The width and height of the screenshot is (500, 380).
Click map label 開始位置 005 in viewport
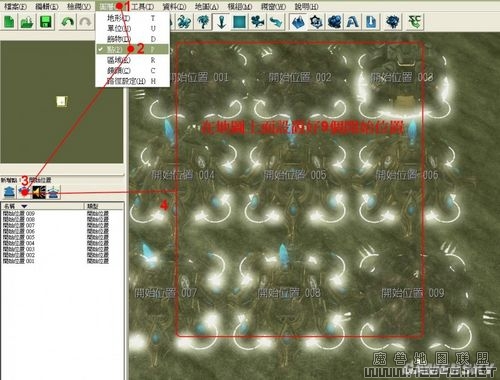coord(295,175)
